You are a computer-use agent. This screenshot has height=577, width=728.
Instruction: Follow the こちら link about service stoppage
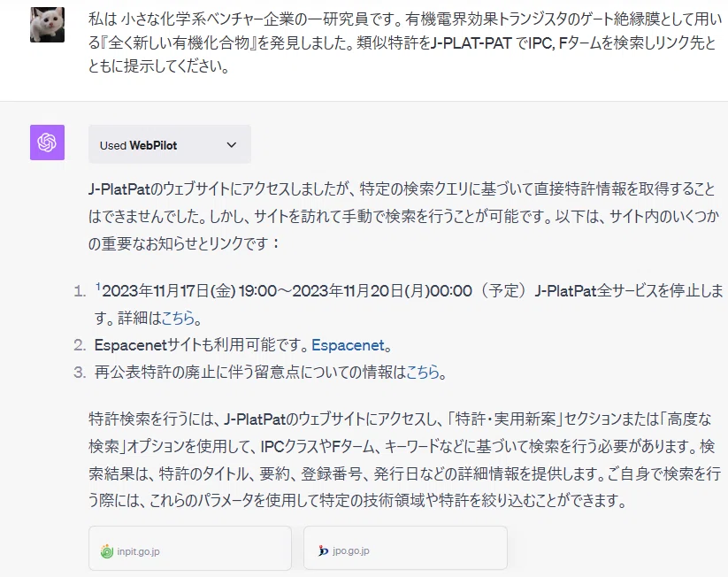(178, 319)
